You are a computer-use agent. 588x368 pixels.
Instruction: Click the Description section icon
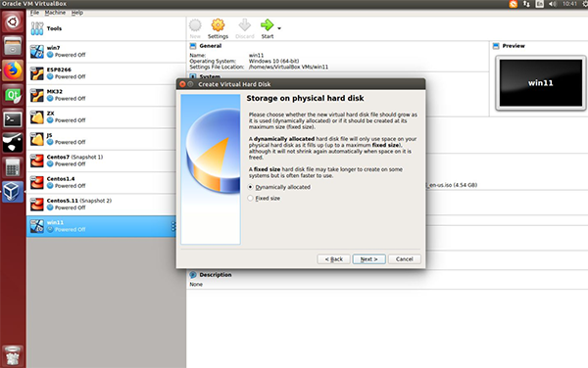click(193, 275)
